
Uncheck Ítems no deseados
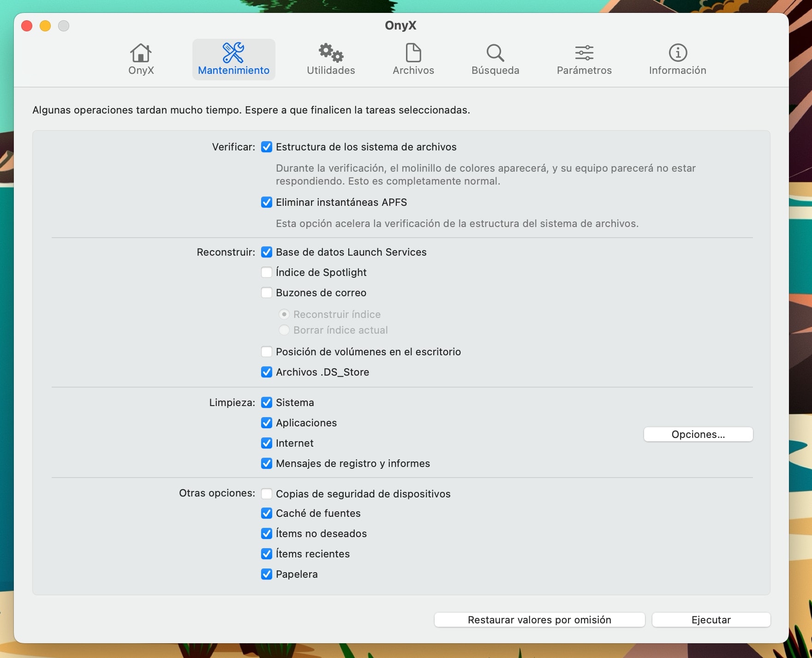click(267, 533)
